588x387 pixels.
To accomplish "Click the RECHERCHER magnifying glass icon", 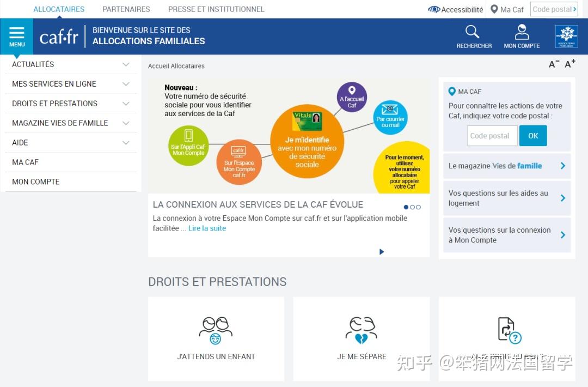I will [x=473, y=32].
